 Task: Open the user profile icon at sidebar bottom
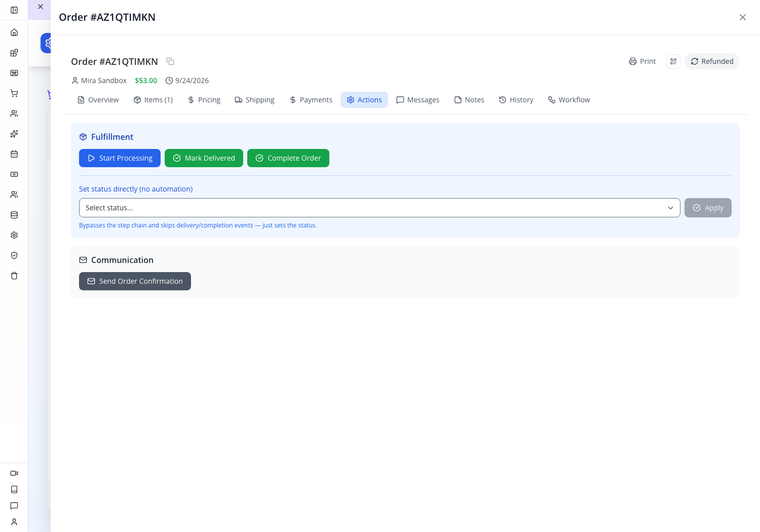pos(14,522)
